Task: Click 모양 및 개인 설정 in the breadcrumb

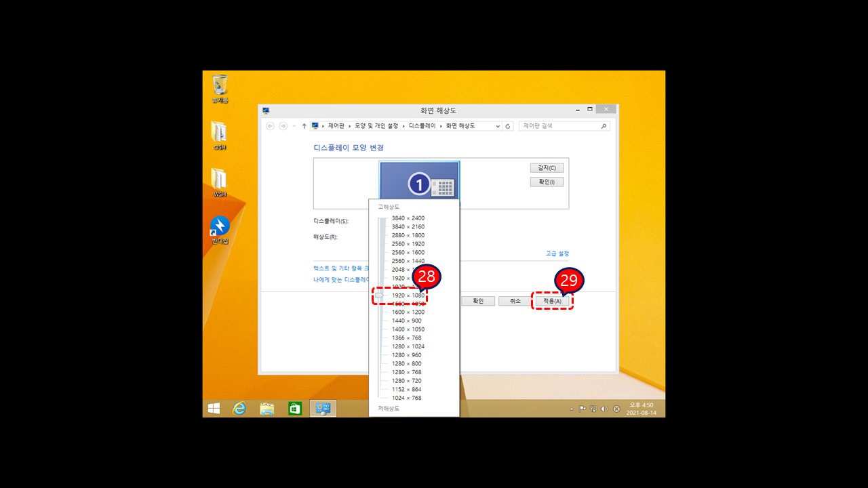Action: [x=376, y=126]
